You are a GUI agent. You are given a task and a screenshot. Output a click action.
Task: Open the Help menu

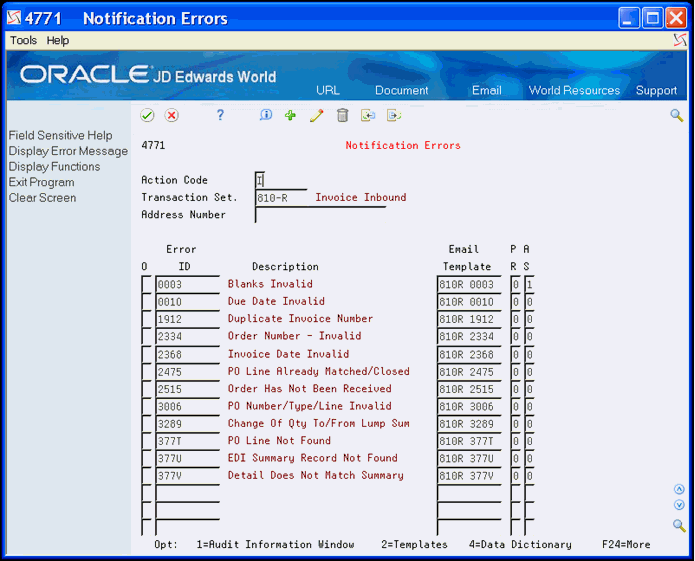coord(58,40)
